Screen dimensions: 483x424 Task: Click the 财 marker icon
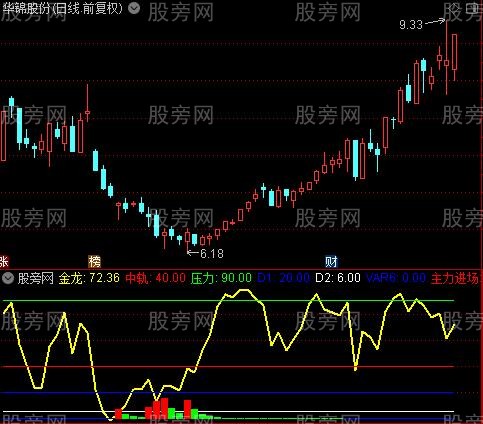pyautogui.click(x=331, y=262)
